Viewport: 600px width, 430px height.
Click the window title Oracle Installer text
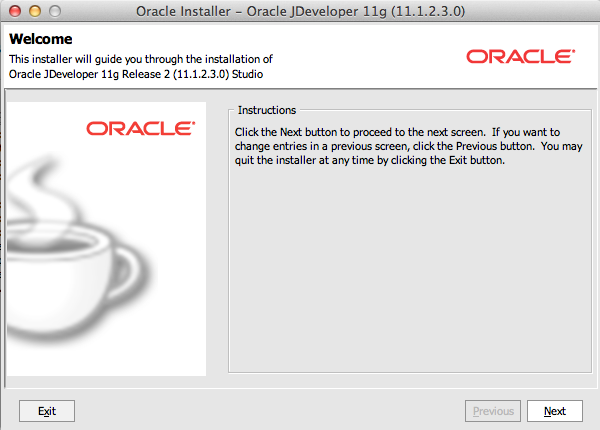(300, 11)
